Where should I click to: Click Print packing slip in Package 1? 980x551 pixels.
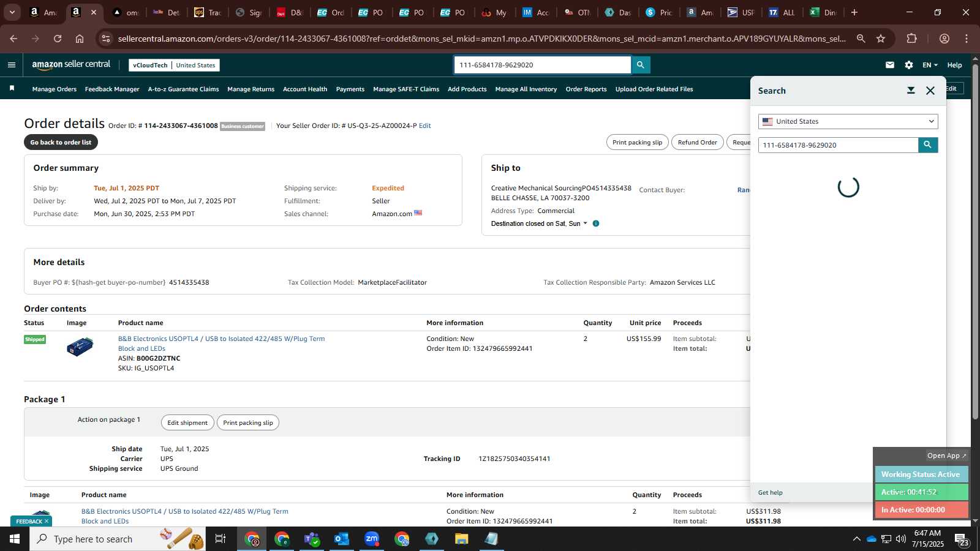[248, 422]
